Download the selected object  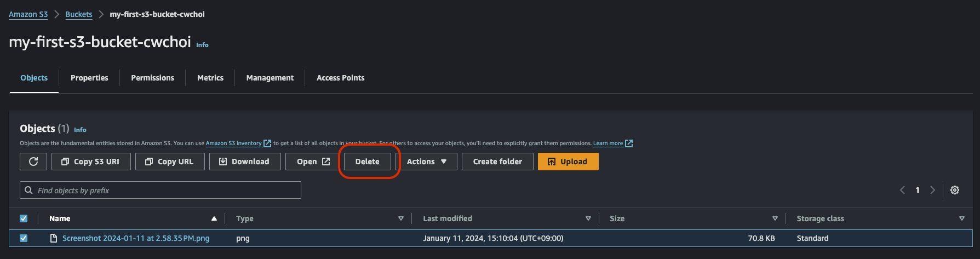[x=245, y=162]
